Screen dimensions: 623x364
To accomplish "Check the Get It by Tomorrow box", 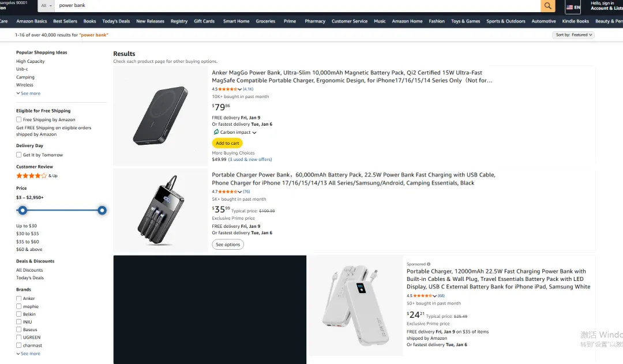I will pyautogui.click(x=19, y=155).
